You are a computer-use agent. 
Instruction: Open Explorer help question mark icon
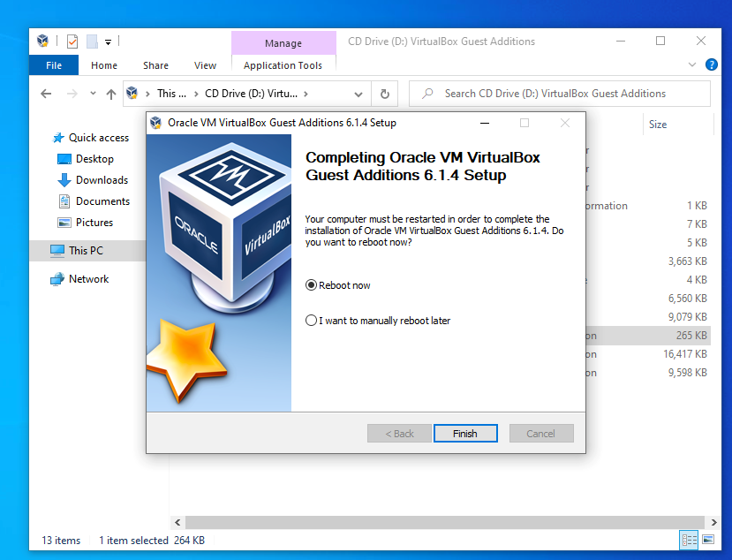pos(711,64)
